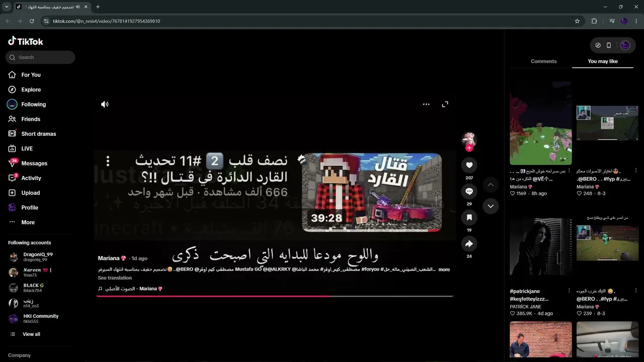
Task: Open Chrome media controls
Action: 612,21
